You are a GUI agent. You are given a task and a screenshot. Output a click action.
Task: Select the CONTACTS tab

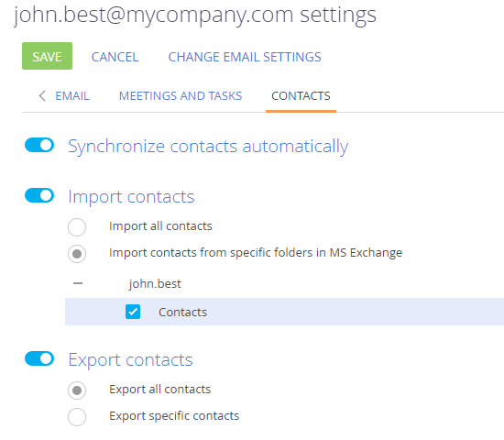[x=301, y=96]
